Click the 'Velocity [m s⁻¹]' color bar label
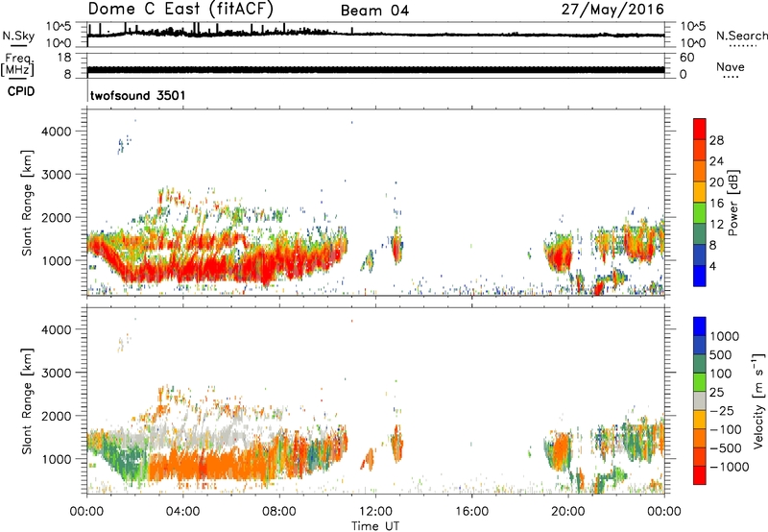The width and height of the screenshot is (768, 532). [758, 400]
